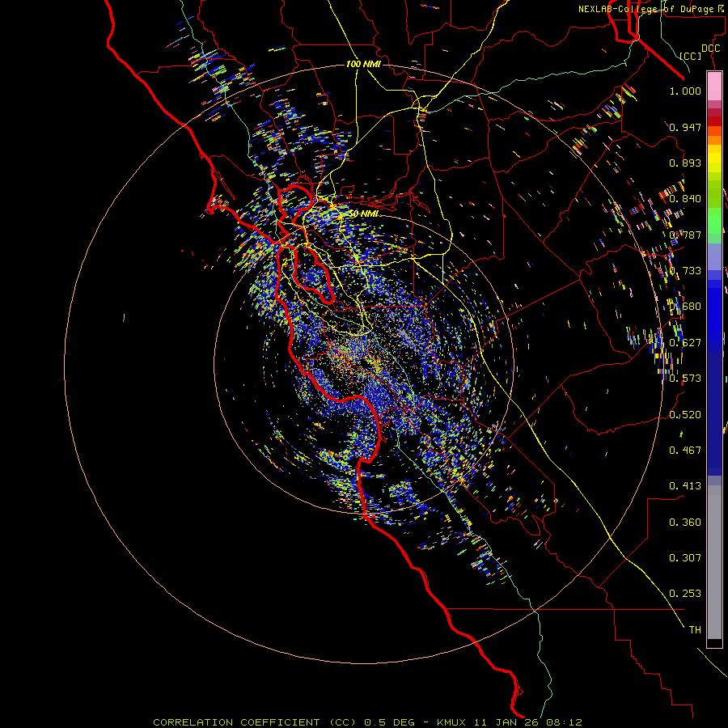Click the TH threshold label
728x728 pixels.
[x=695, y=630]
